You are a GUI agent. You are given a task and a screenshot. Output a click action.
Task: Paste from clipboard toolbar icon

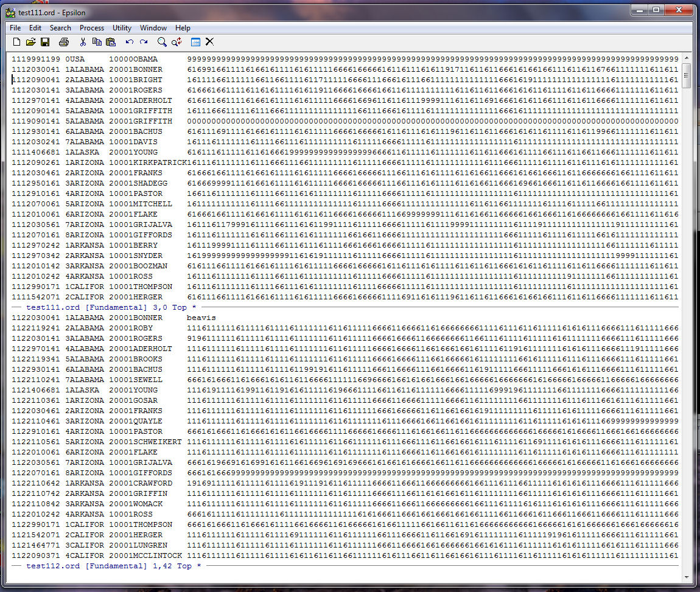(x=111, y=42)
